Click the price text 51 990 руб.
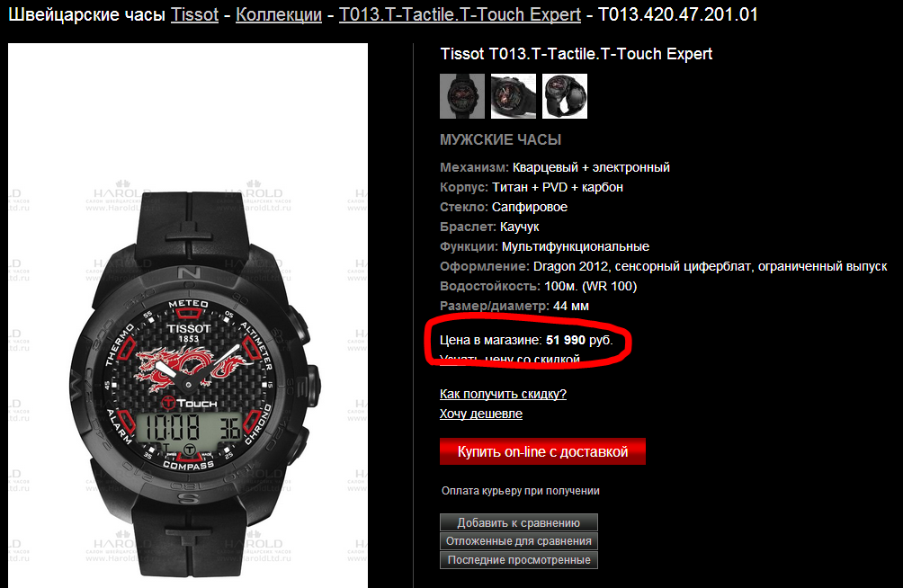The image size is (903, 588). point(579,340)
